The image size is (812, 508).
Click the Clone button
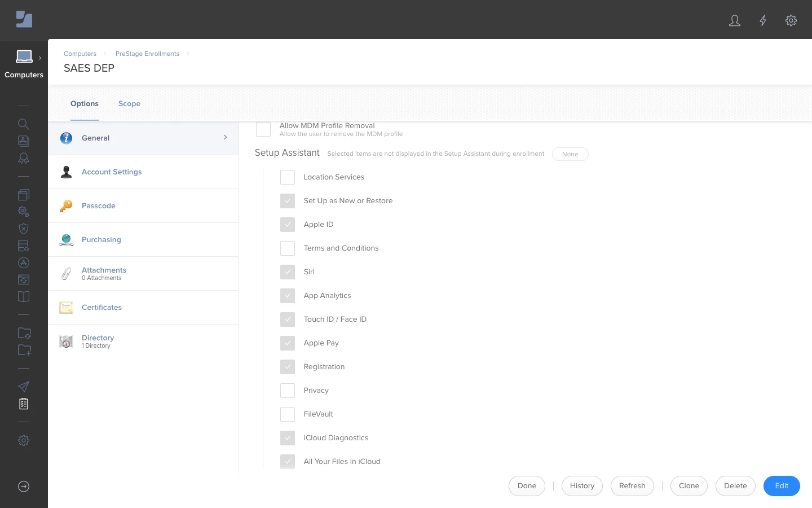tap(689, 486)
